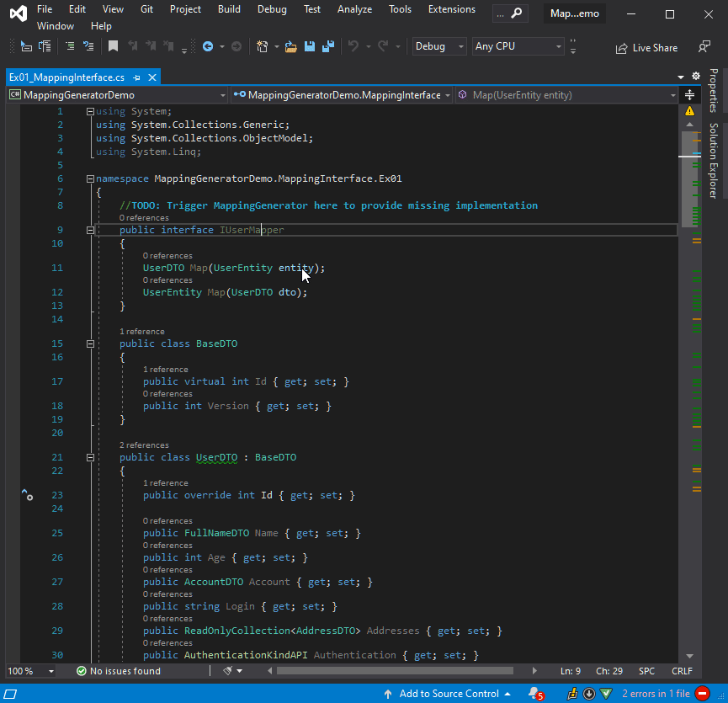Image resolution: width=728 pixels, height=703 pixels.
Task: Open the Properties side tab
Action: pos(714,91)
